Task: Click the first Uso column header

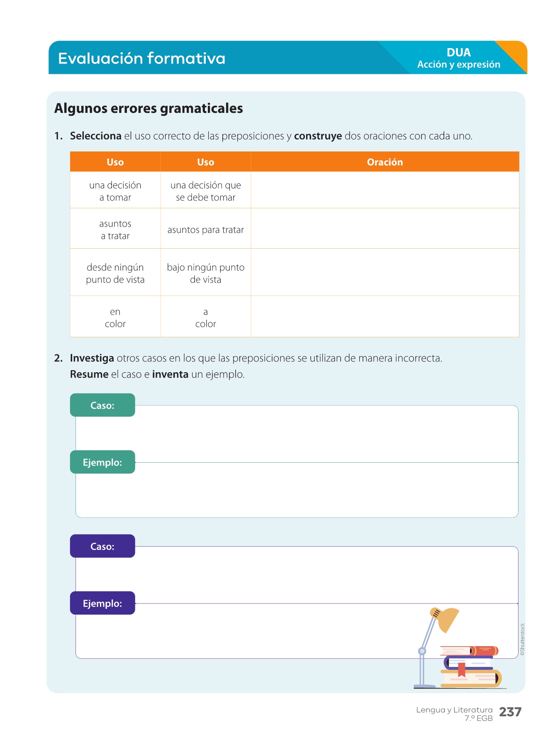Action: coord(115,162)
